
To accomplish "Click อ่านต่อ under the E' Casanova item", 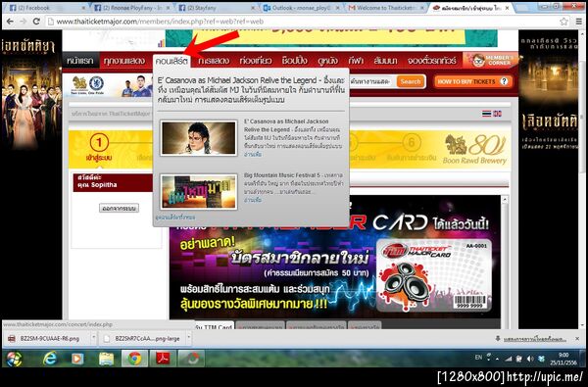I will [x=253, y=154].
